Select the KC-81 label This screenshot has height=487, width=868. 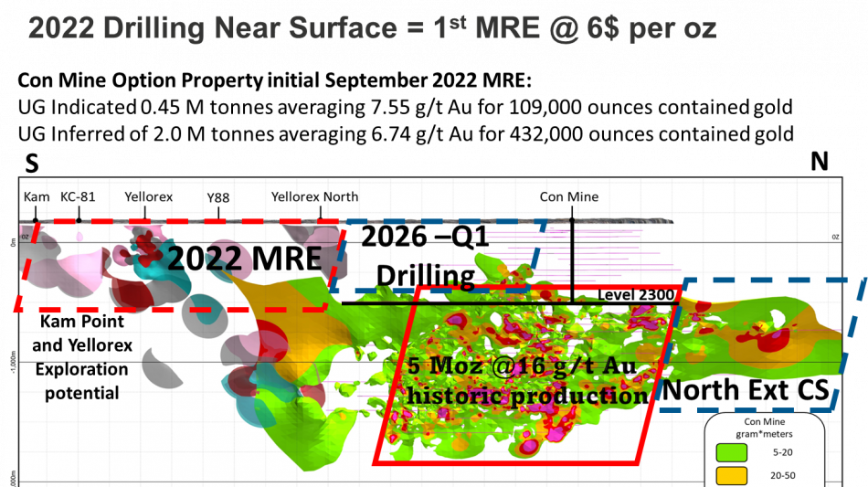(78, 196)
